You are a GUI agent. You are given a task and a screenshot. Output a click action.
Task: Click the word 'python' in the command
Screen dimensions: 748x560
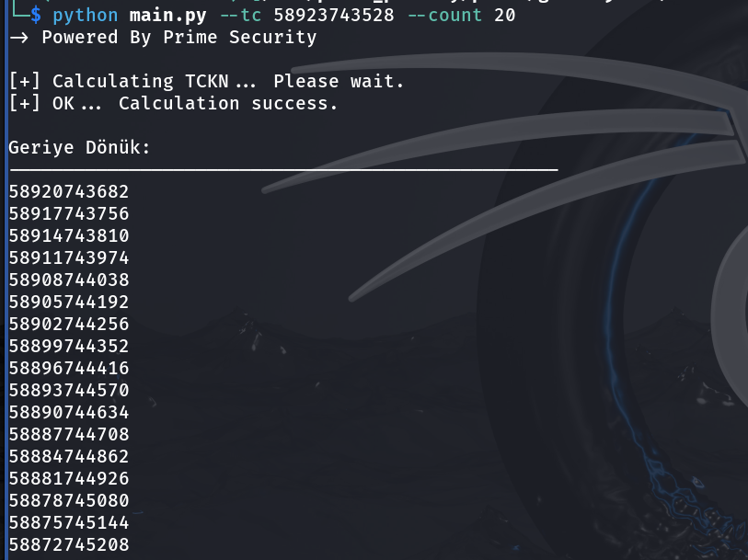coord(86,16)
